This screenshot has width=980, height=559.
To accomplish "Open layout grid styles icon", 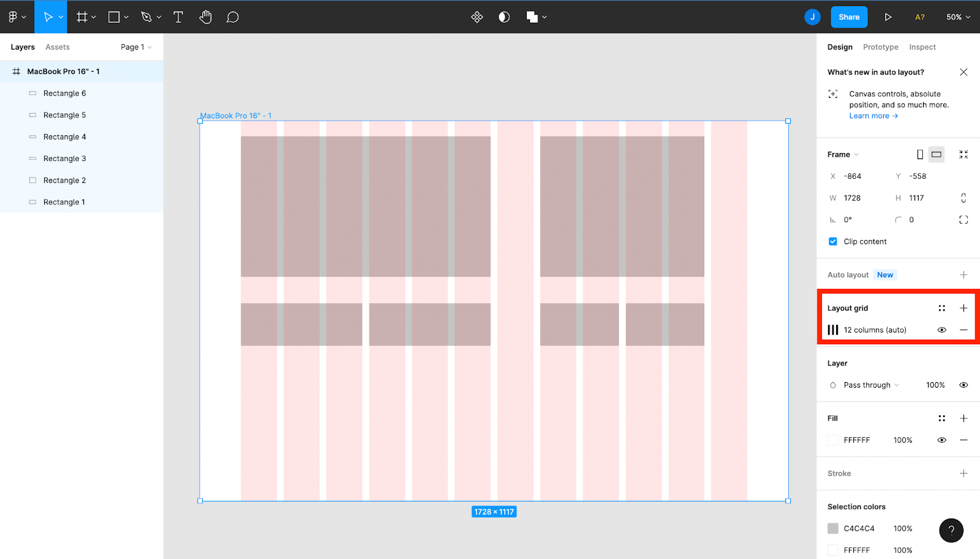I will [941, 308].
